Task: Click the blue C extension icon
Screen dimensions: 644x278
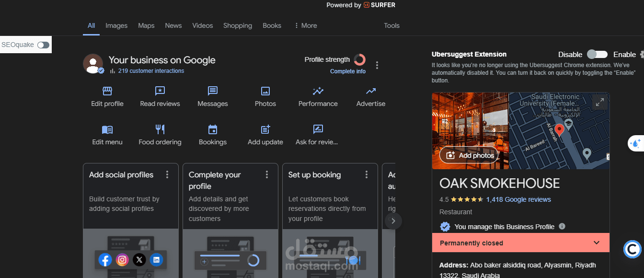Action: (632, 249)
